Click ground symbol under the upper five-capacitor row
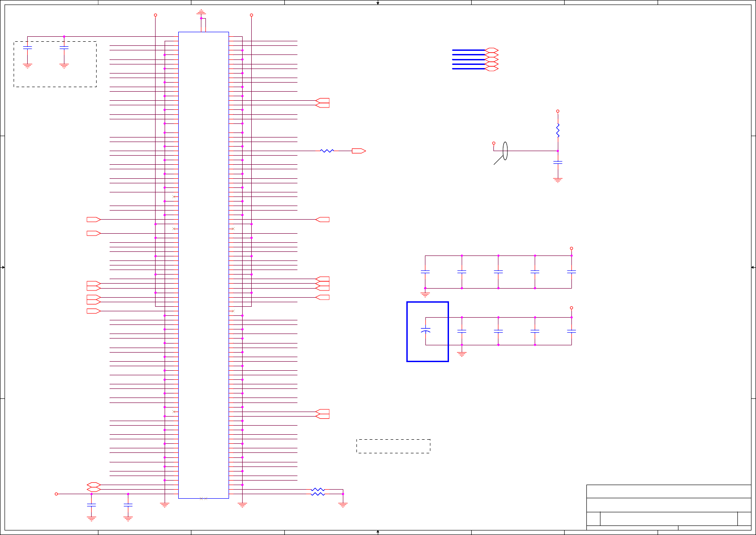756x535 pixels. point(425,294)
